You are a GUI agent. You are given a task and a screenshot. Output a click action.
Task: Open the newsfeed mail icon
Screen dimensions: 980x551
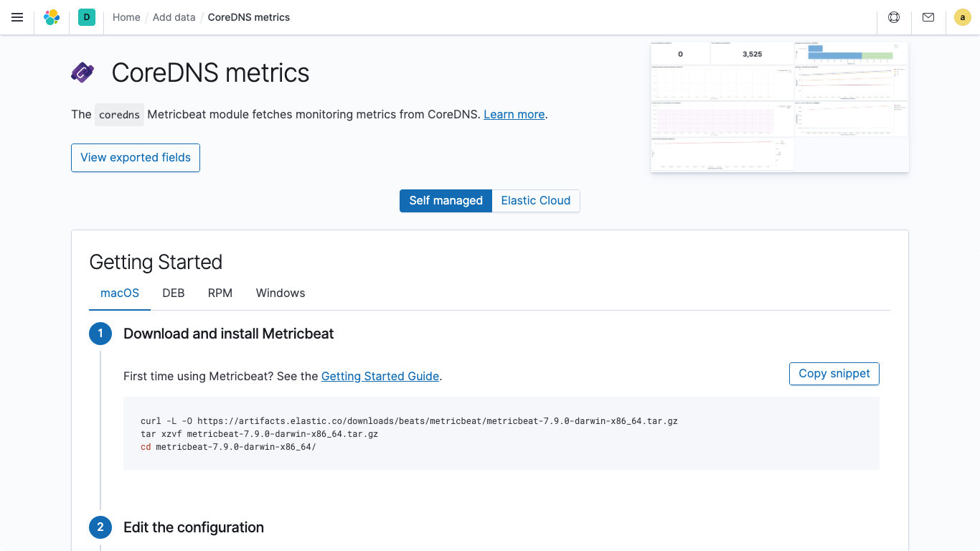click(x=928, y=17)
